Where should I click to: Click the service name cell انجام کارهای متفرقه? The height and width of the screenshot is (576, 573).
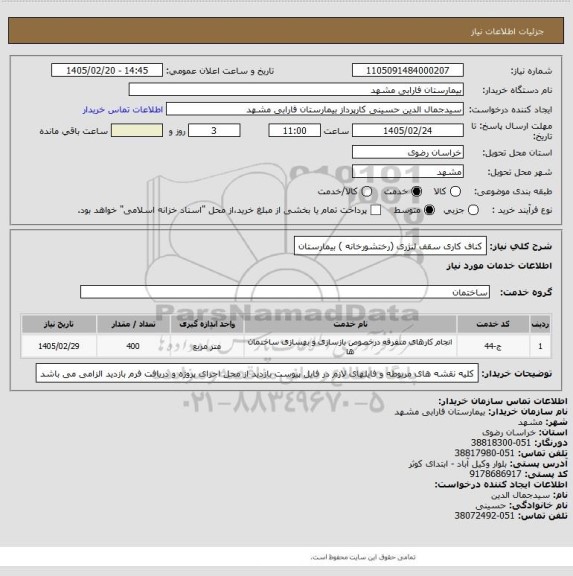(350, 346)
